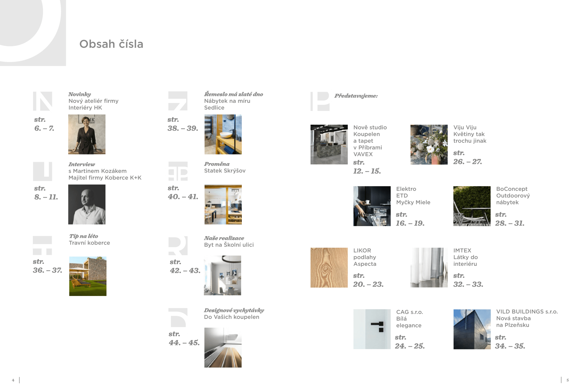
Task: Click the 'Novinky' section title
Action: click(x=80, y=94)
